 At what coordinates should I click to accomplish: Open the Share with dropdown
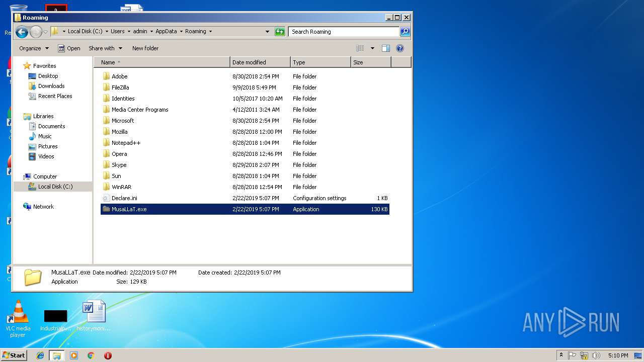point(105,48)
